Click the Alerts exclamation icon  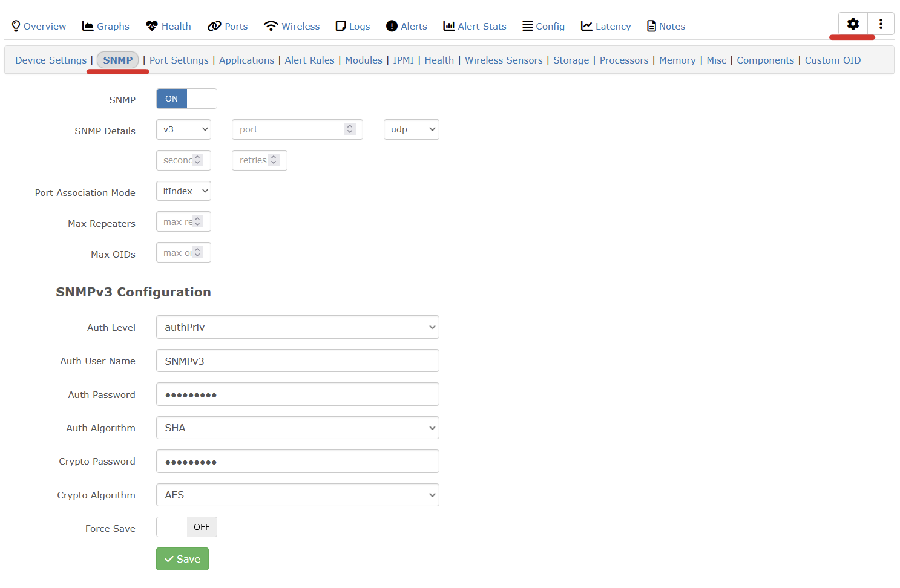[392, 26]
